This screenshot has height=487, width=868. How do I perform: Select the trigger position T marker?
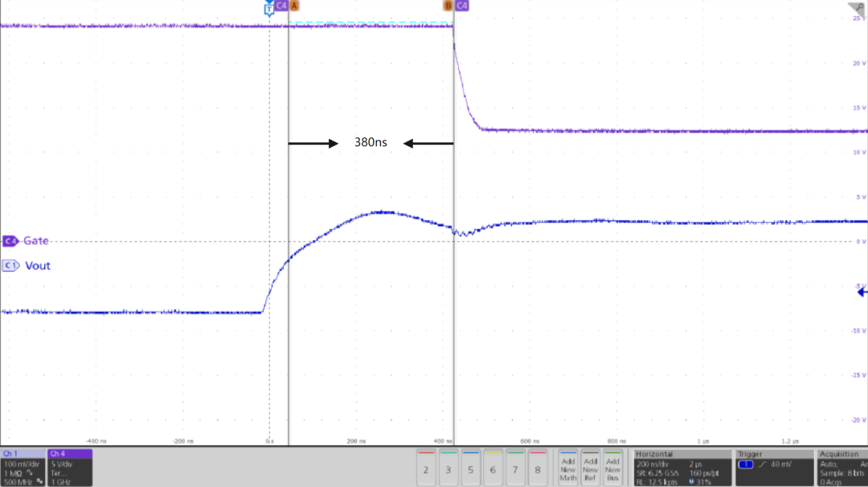(x=268, y=6)
